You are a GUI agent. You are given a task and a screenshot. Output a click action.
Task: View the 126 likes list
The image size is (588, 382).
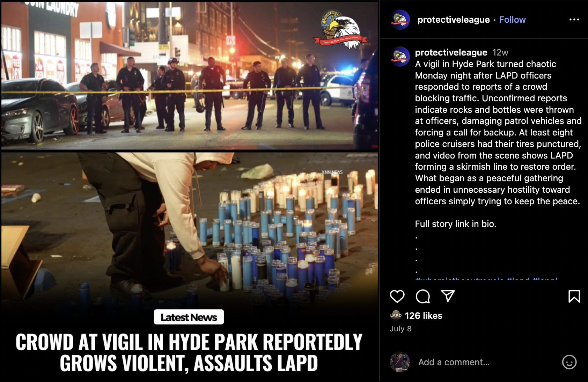[x=424, y=316]
